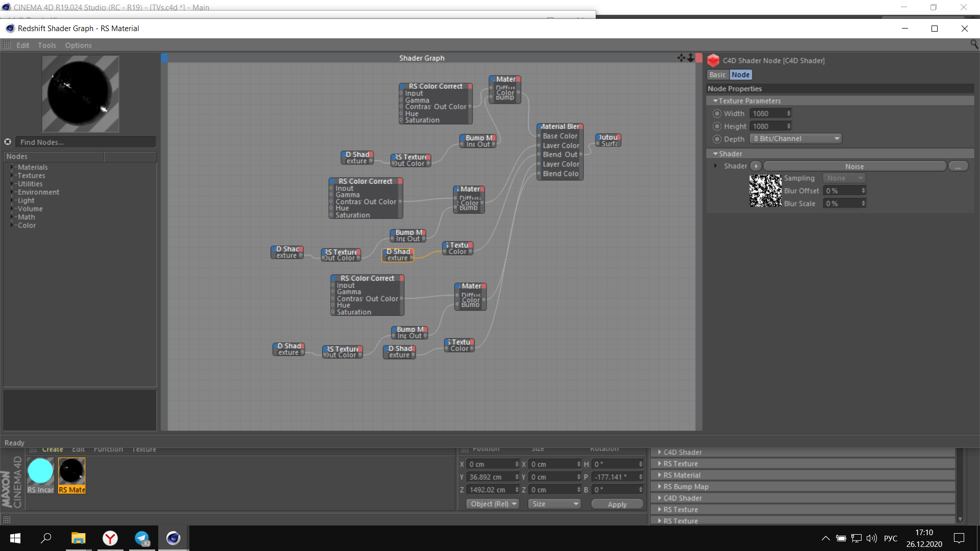
Task: Open notification center icon
Action: point(959,538)
